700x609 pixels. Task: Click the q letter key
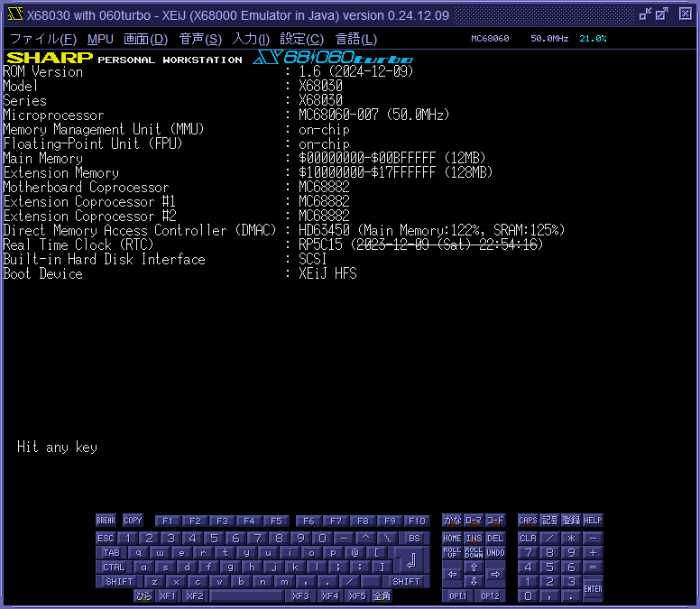click(x=138, y=553)
